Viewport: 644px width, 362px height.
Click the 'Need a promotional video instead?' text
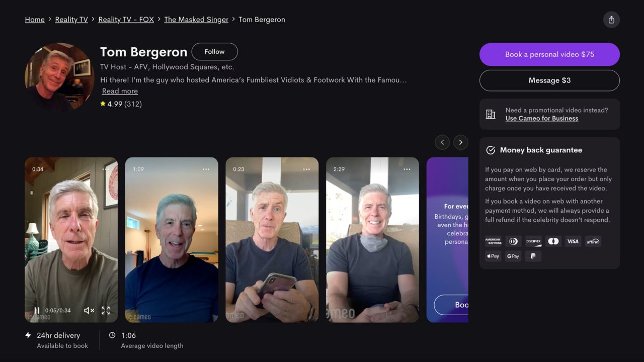pyautogui.click(x=556, y=110)
